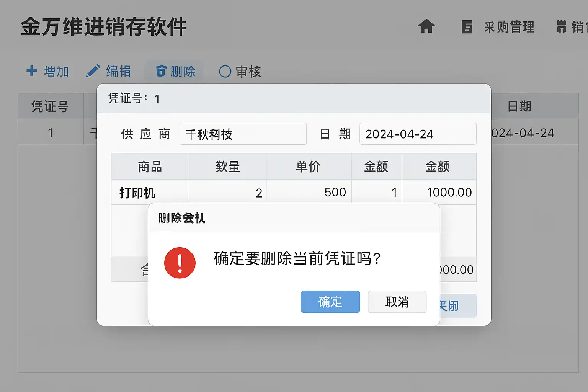Add a new voucher with 增加
The height and width of the screenshot is (392, 588).
tap(47, 71)
